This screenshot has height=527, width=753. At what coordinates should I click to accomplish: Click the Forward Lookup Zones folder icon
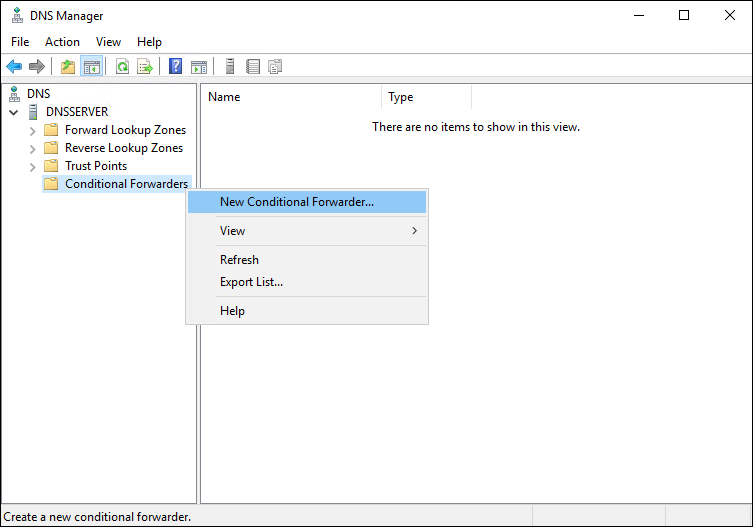coord(51,130)
